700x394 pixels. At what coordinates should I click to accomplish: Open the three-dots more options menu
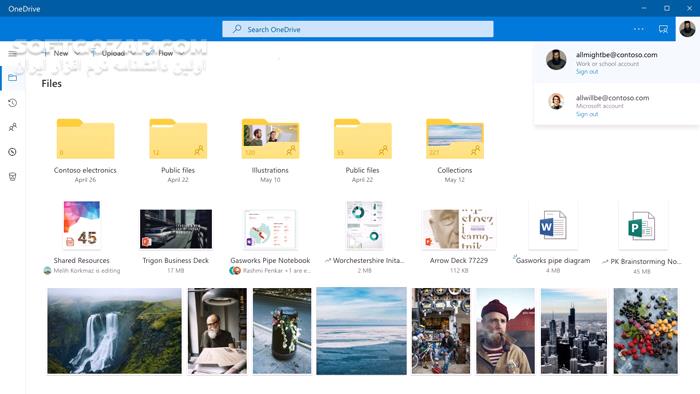639,29
